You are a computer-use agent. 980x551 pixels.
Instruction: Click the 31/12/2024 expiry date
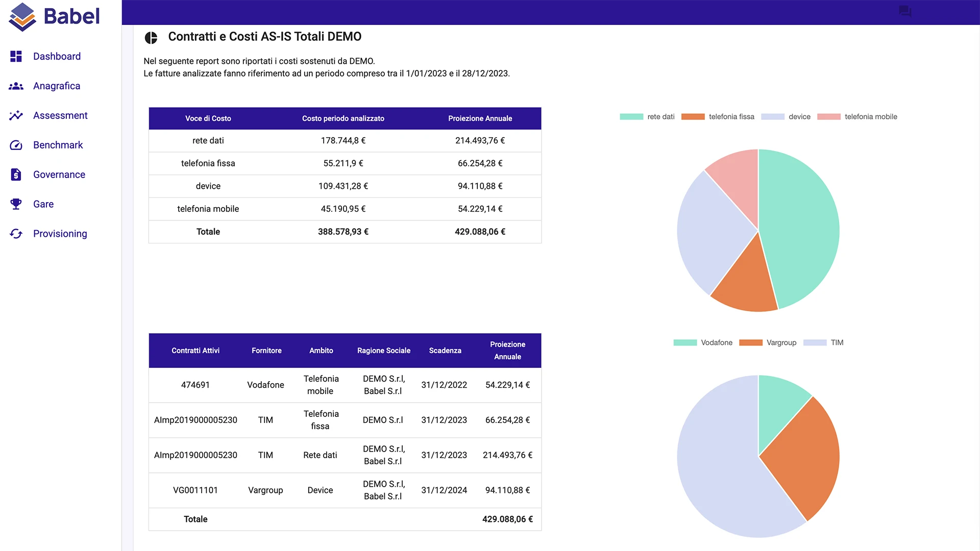click(x=444, y=490)
